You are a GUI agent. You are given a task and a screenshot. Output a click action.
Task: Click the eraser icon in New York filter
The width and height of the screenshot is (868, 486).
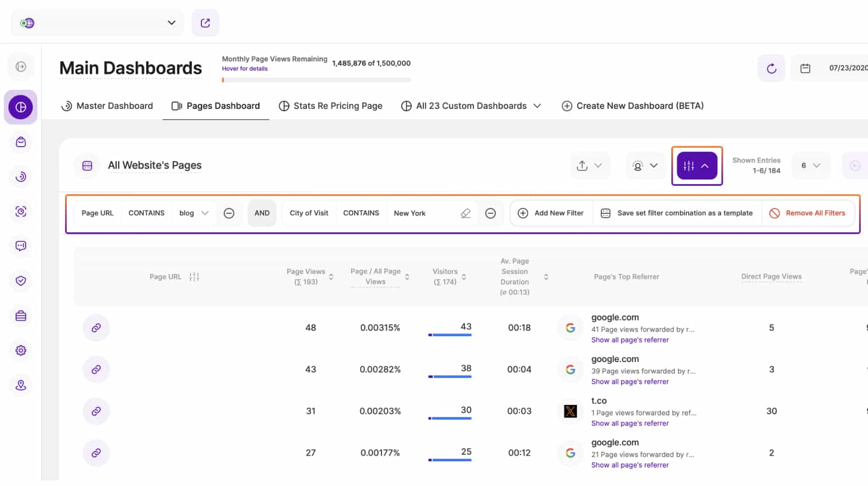point(466,213)
